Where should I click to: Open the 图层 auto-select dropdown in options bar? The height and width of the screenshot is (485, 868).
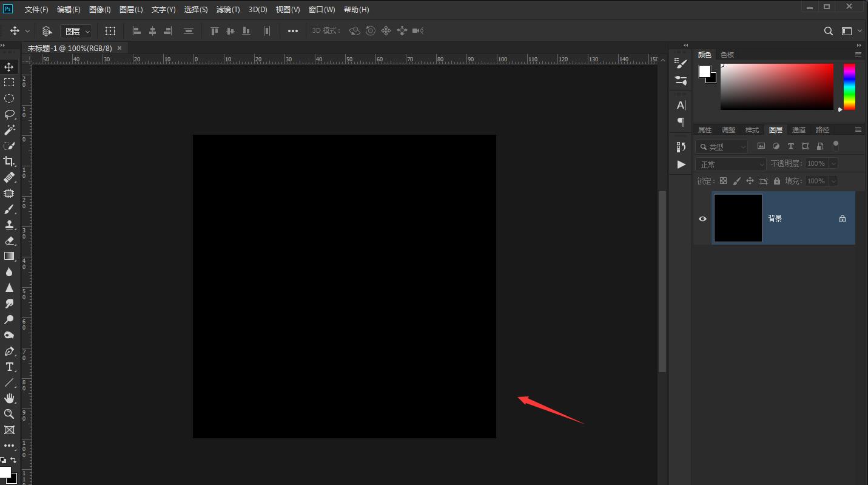pos(76,31)
